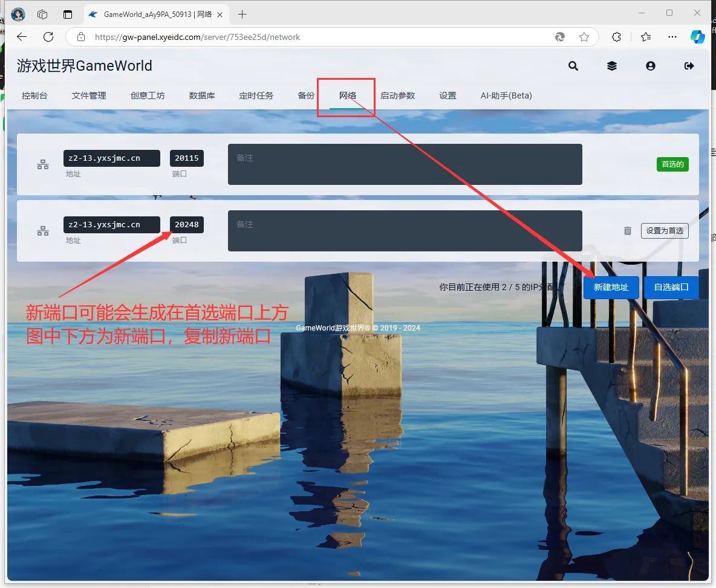Refresh the page in the browser
716x588 pixels.
48,37
